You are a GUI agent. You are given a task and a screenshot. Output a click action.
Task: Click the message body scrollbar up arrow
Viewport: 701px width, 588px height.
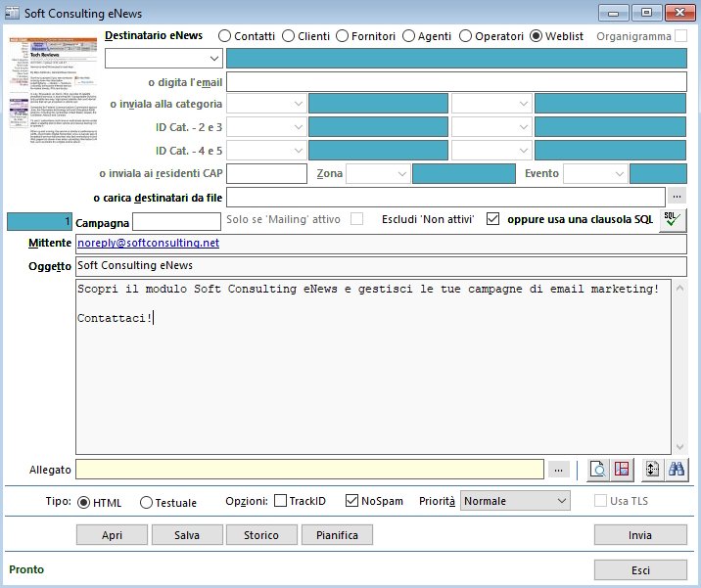point(679,289)
